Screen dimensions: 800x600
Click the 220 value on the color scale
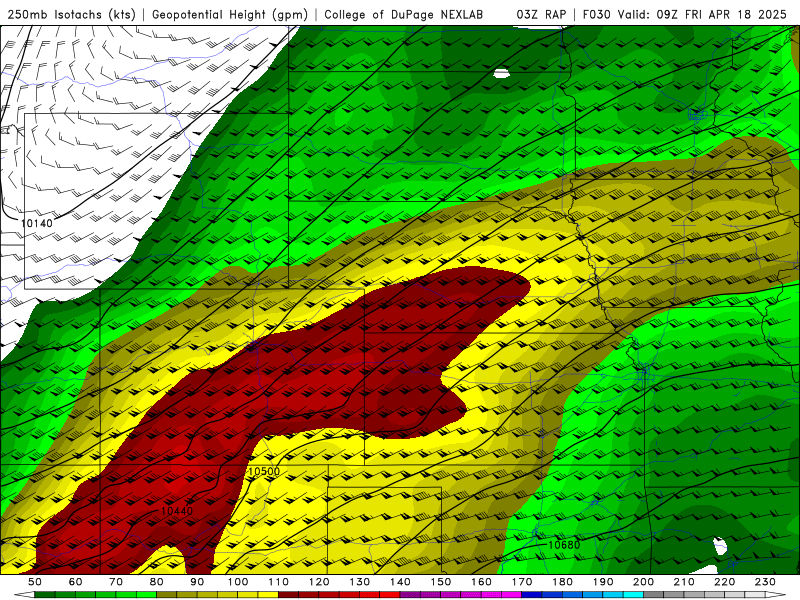click(725, 582)
